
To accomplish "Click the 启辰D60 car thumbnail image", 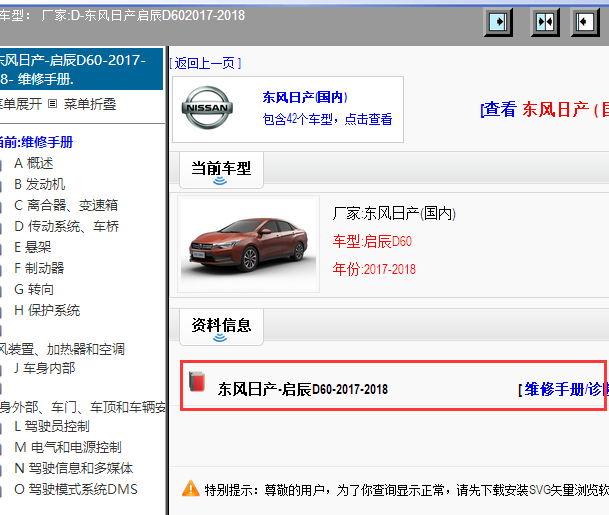I will (x=249, y=244).
